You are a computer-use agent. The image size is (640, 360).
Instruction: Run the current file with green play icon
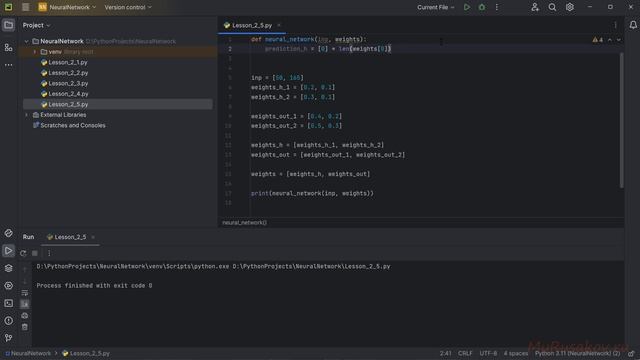pyautogui.click(x=467, y=7)
